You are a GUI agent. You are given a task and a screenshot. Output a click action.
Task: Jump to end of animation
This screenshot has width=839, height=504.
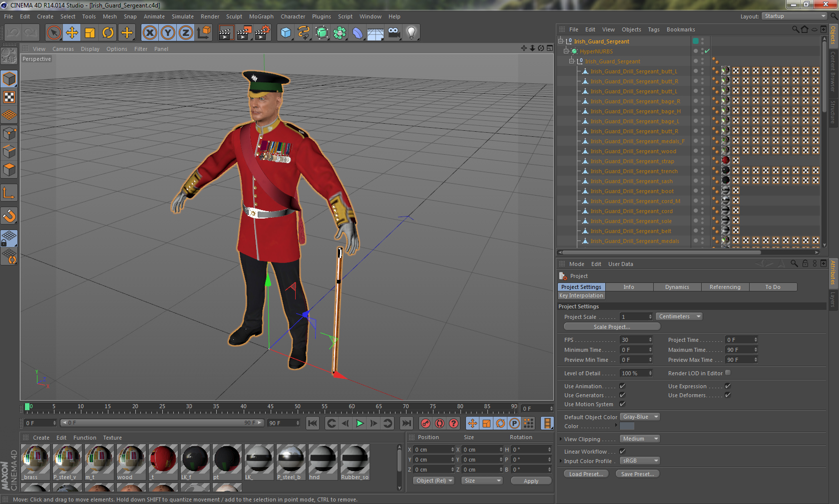point(407,423)
